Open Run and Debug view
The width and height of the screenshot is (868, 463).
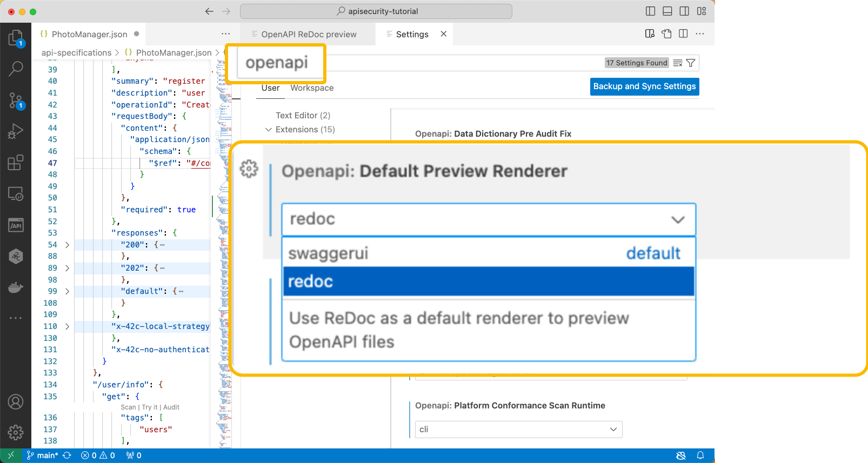[x=16, y=131]
